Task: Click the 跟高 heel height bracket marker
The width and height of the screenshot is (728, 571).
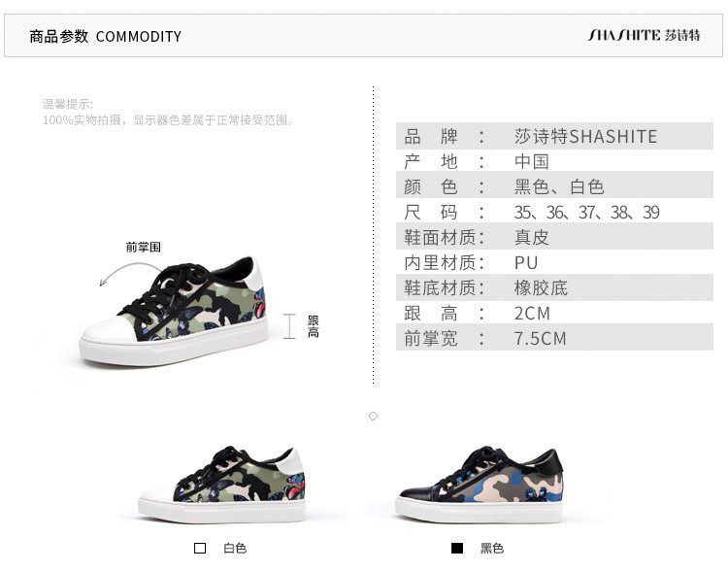Action: click(x=289, y=326)
